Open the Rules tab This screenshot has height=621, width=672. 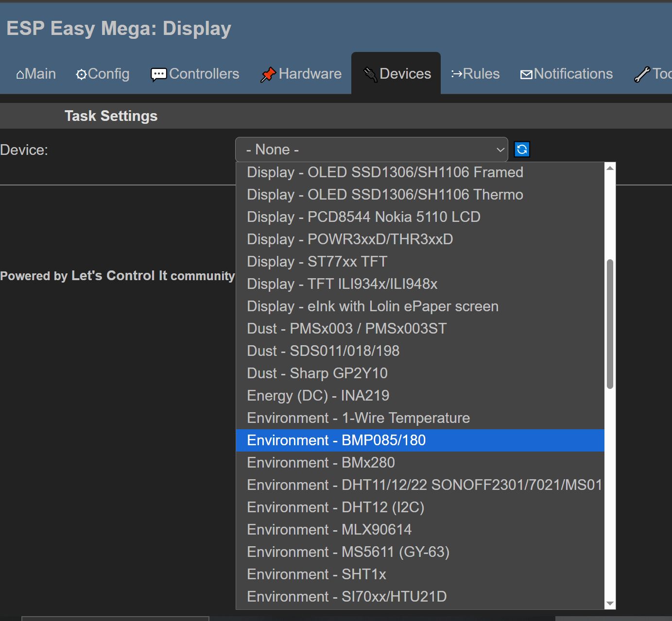point(475,74)
